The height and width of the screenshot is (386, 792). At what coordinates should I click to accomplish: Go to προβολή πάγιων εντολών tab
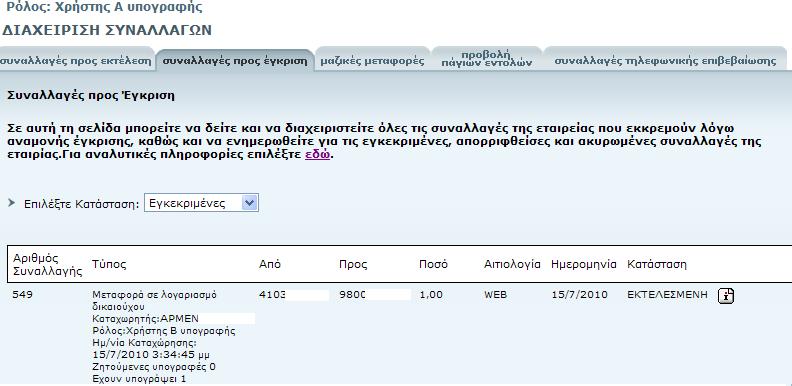[486, 59]
